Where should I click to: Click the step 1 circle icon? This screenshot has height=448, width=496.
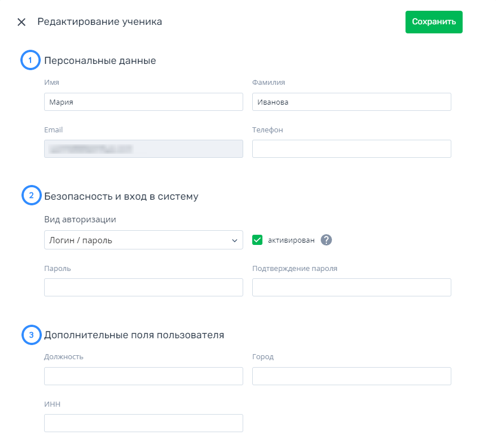[31, 60]
